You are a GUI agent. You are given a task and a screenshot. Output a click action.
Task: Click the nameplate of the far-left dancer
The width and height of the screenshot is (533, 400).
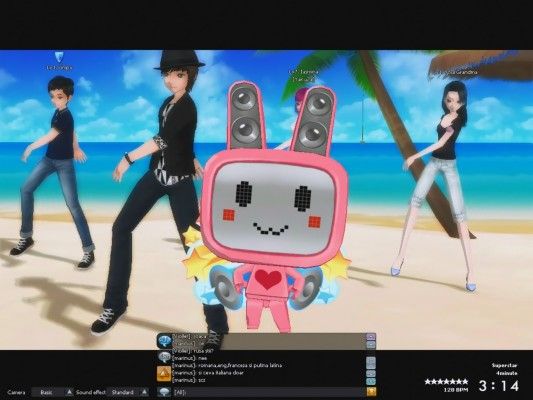pyautogui.click(x=59, y=68)
